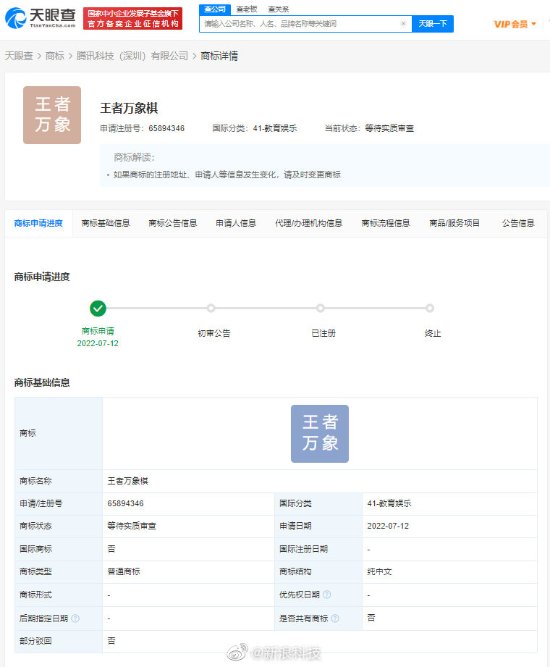
Task: Click the green check mark at 商标申请 step
Action: (98, 308)
